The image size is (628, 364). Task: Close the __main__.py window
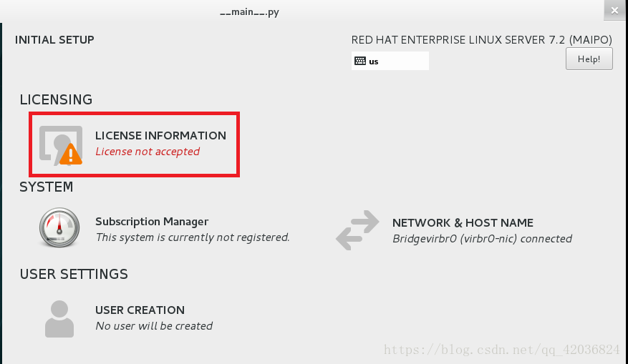614,11
